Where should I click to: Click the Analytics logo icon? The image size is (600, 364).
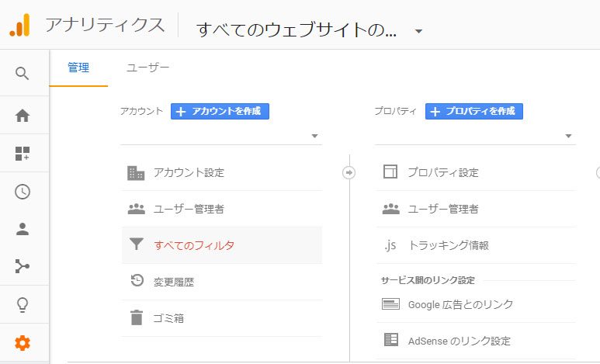pyautogui.click(x=19, y=25)
